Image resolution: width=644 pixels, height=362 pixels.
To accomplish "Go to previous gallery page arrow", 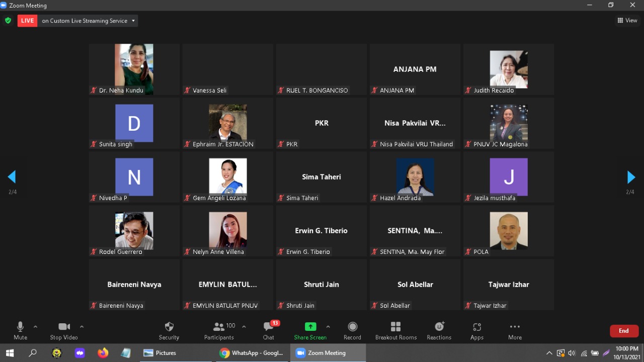I will click(12, 177).
